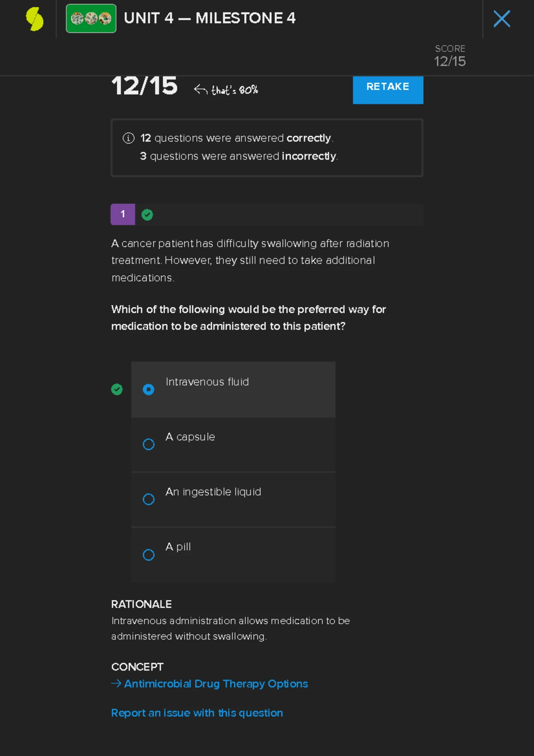Click the yellow-green Sophia logo icon
534x756 pixels.
(34, 19)
